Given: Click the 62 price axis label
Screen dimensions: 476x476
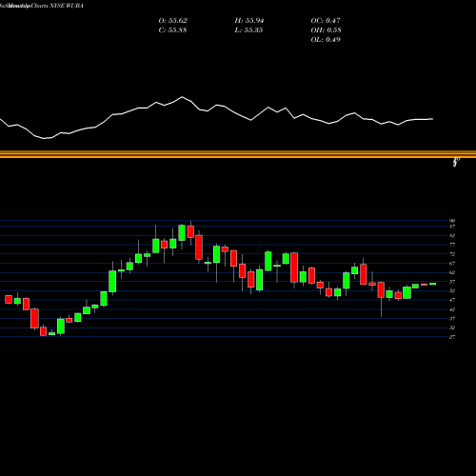Looking at the screenshot, I should [452, 272].
